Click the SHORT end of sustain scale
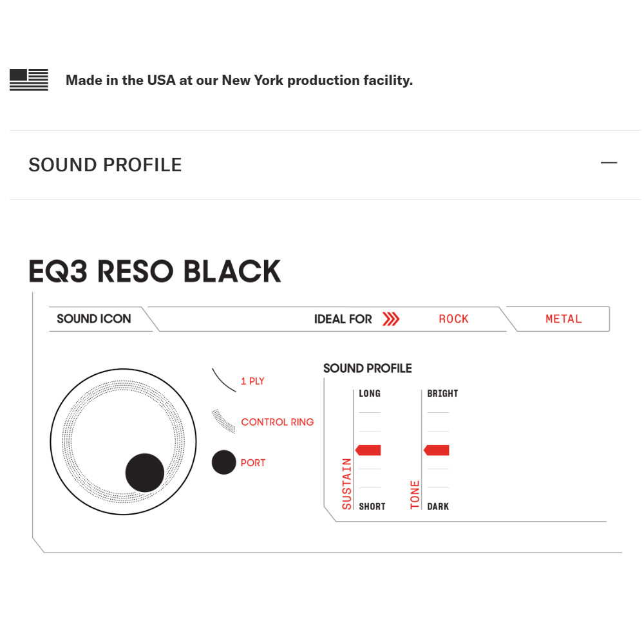Image resolution: width=644 pixels, height=644 pixels. tap(372, 507)
